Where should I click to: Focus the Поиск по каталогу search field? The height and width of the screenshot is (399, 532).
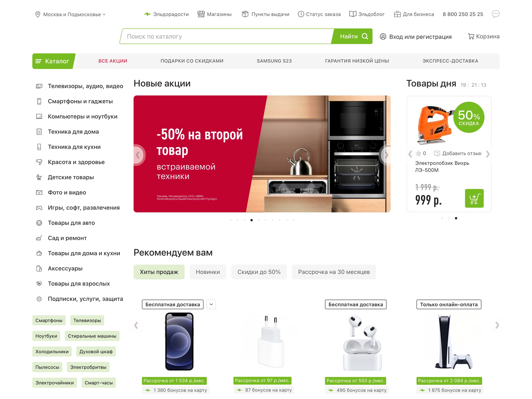click(226, 36)
